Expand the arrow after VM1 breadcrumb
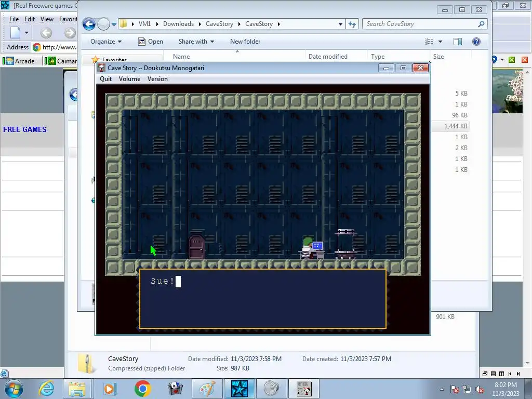This screenshot has height=399, width=532. click(x=157, y=24)
